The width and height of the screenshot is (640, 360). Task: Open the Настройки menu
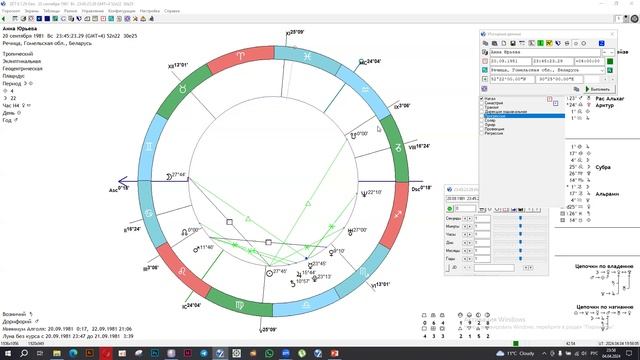point(150,11)
